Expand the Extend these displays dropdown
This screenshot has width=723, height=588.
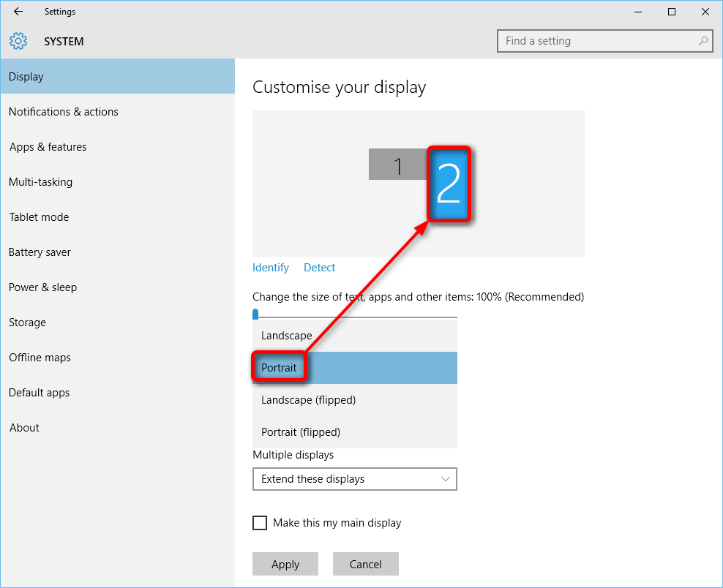pyautogui.click(x=355, y=479)
